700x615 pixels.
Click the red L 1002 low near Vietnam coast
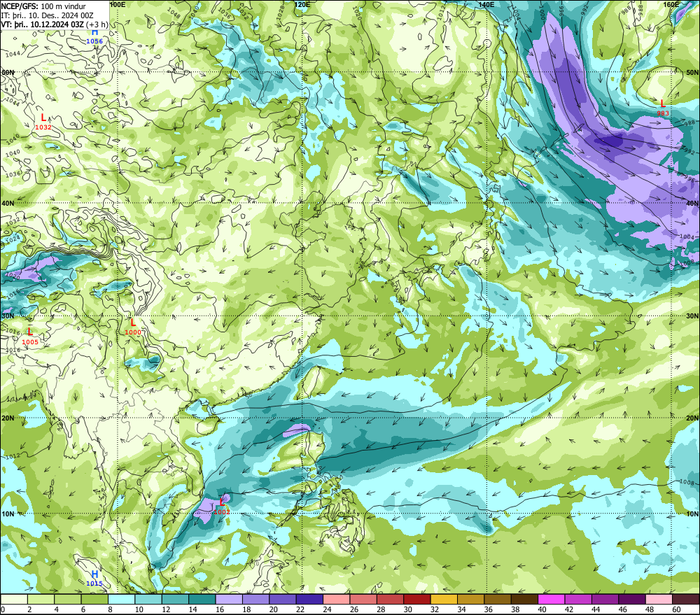222,507
